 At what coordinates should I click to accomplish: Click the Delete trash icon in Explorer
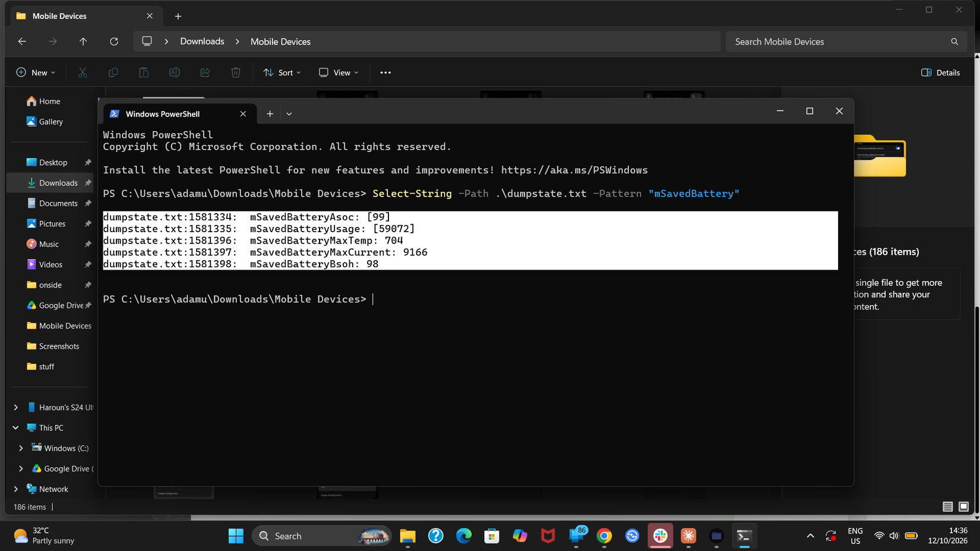236,72
